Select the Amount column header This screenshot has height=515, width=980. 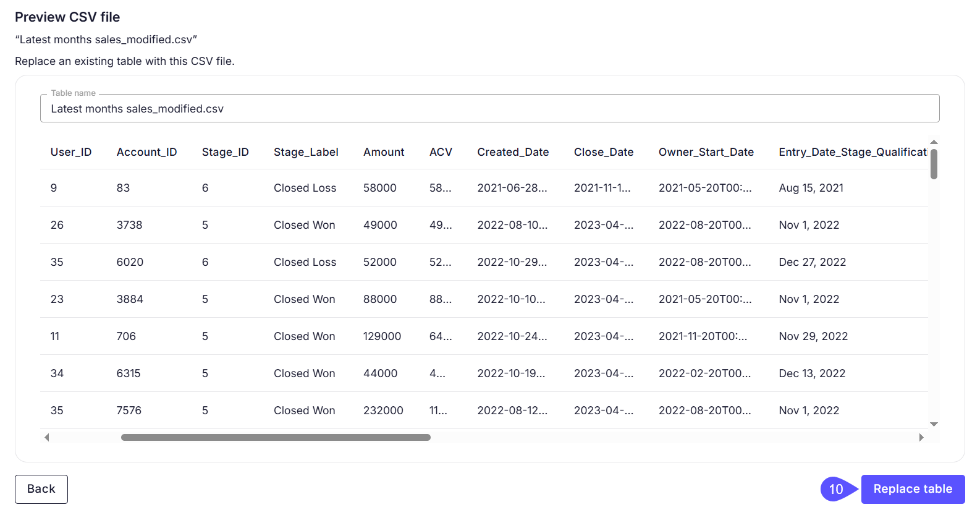(384, 152)
